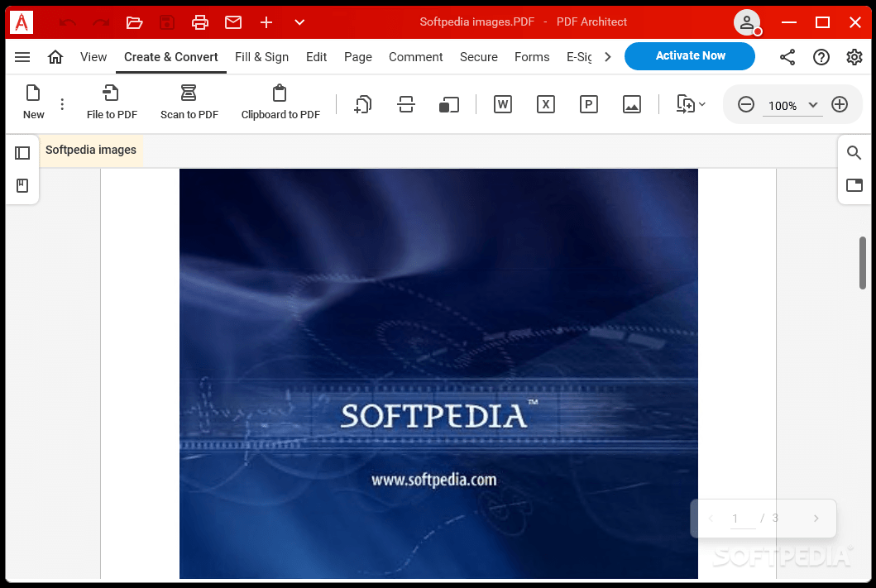Open the bookmarks panel
The height and width of the screenshot is (588, 876).
tap(22, 185)
